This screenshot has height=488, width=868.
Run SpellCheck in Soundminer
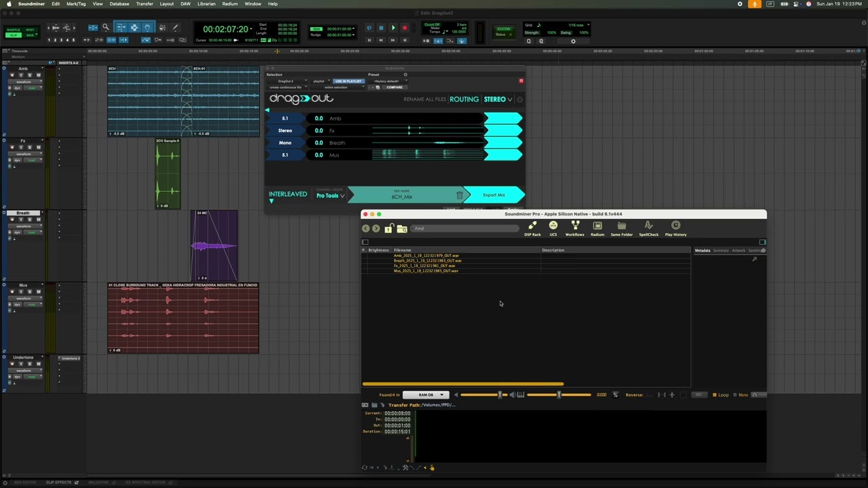(x=648, y=229)
